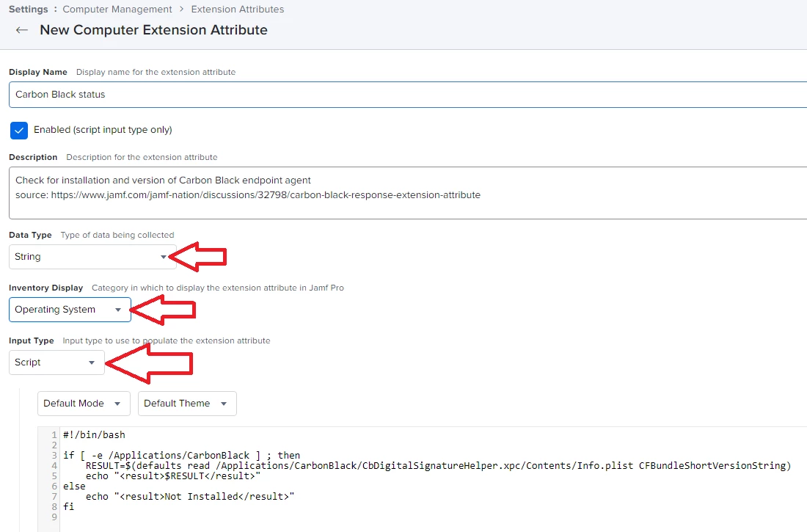Screen dimensions: 807x532
Task: Open the Data Type dropdown
Action: click(x=92, y=257)
